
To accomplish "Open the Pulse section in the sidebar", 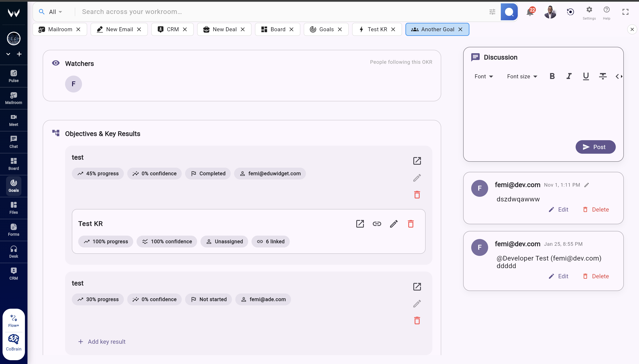I will [14, 76].
